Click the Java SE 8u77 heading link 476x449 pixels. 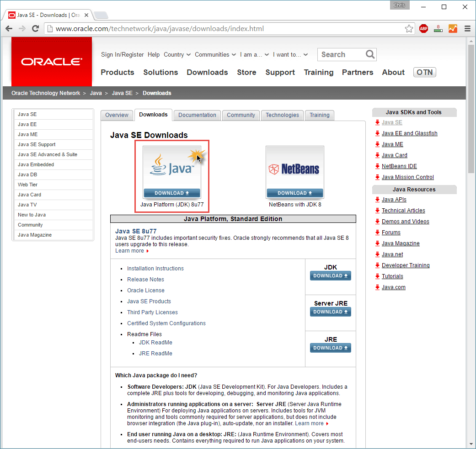pos(136,231)
